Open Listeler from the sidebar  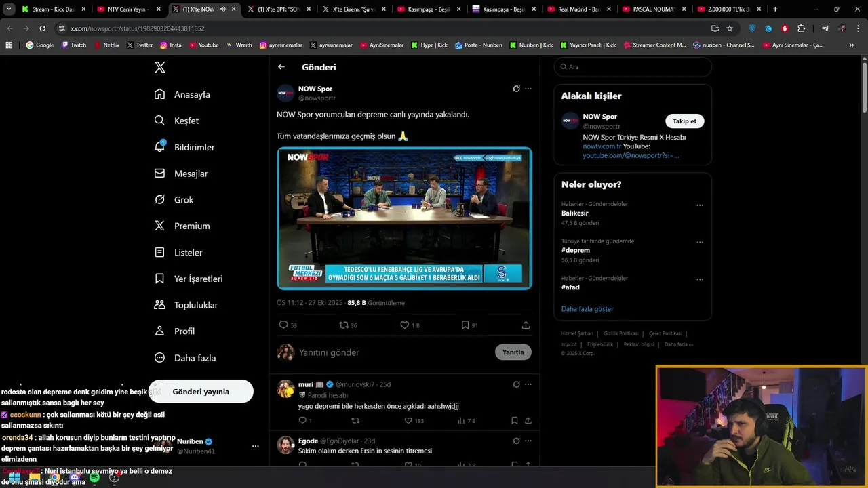[x=178, y=252]
